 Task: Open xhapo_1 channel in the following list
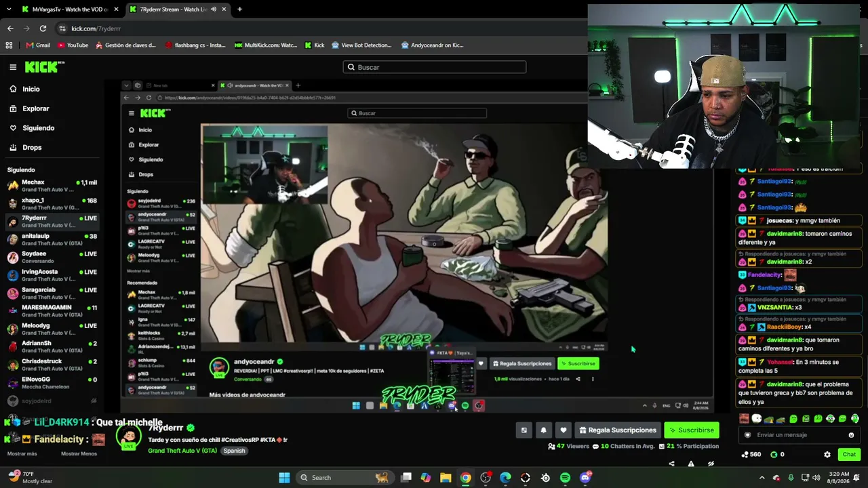pos(52,204)
